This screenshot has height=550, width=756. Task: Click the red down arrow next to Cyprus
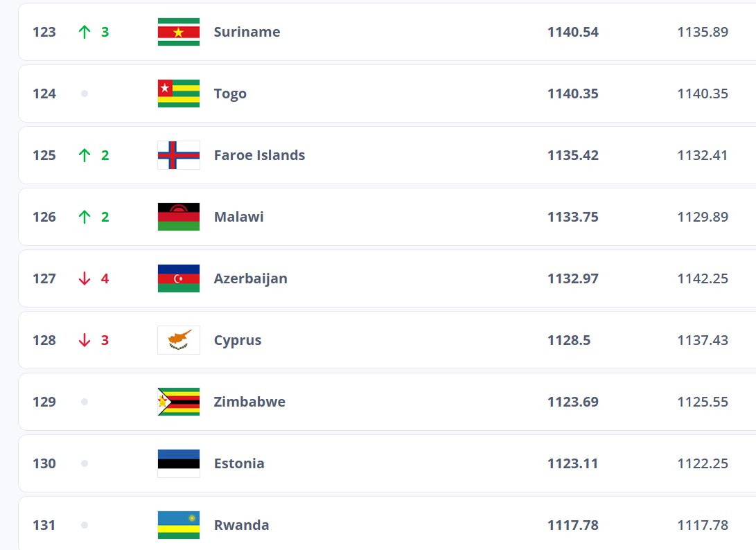(84, 340)
